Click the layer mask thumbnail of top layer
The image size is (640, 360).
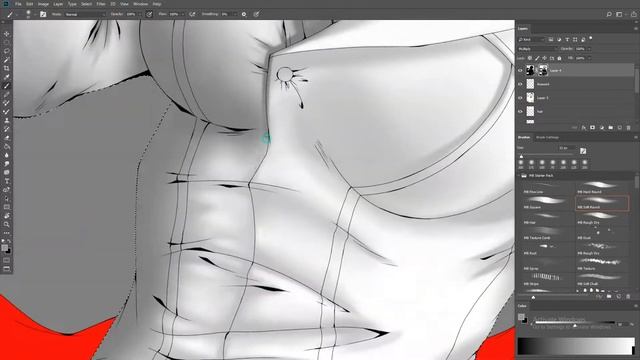click(x=543, y=71)
